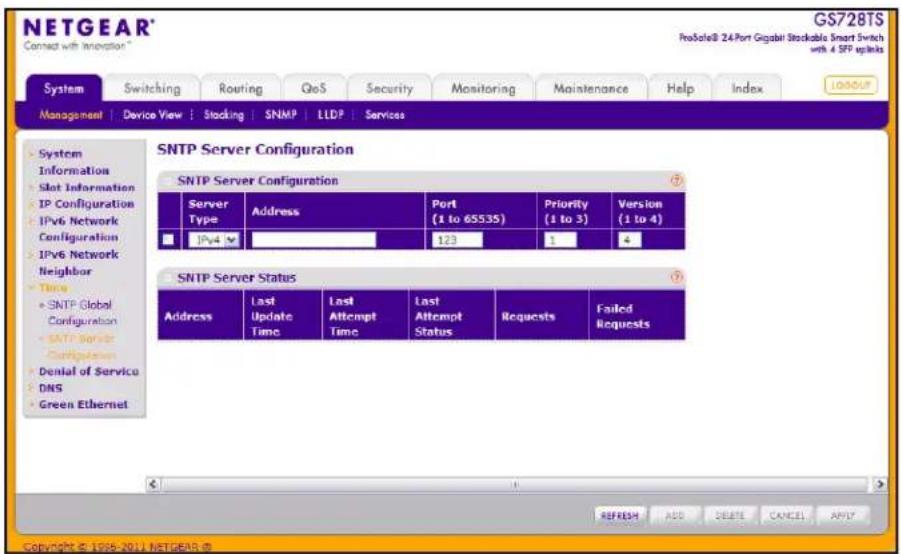Click the APPLY button
This screenshot has width=901, height=554.
(842, 515)
